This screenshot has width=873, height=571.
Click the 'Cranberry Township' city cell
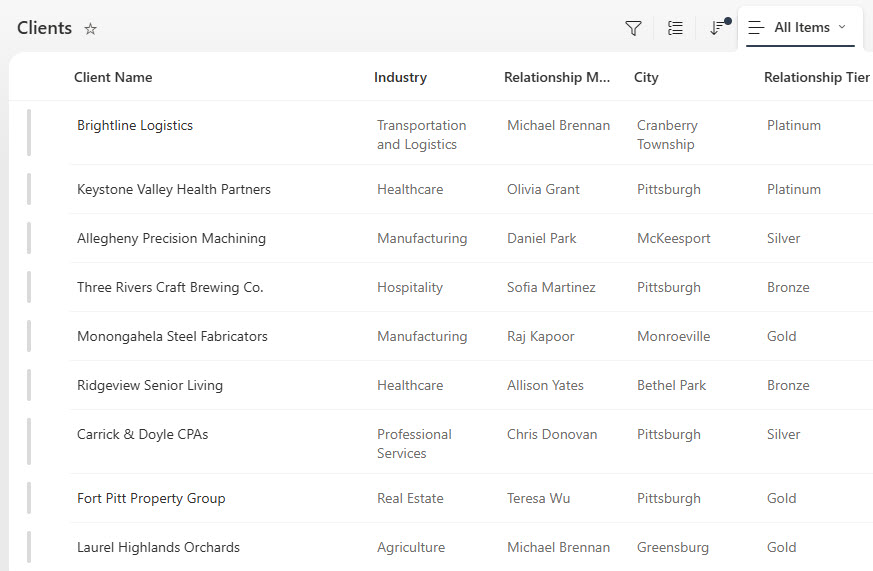[667, 135]
